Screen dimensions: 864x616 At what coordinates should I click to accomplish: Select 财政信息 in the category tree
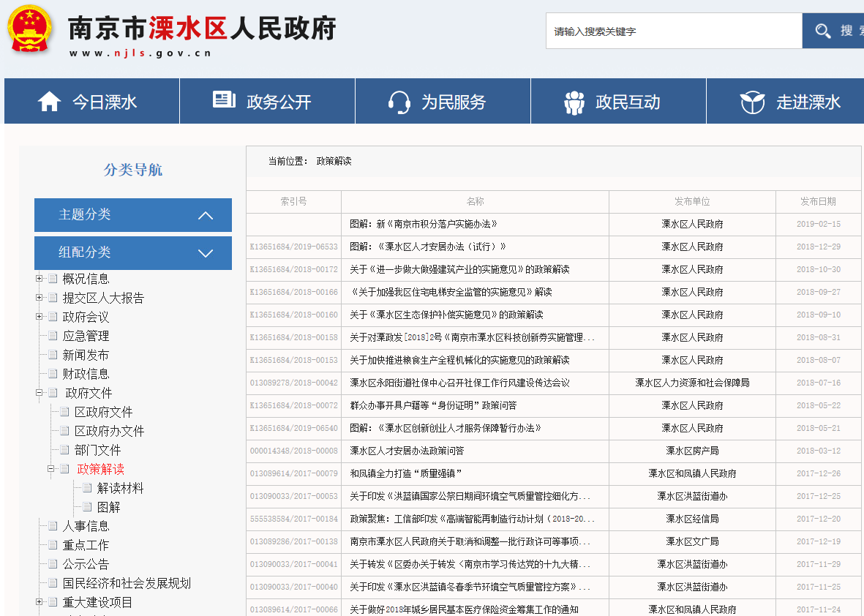pyautogui.click(x=86, y=374)
